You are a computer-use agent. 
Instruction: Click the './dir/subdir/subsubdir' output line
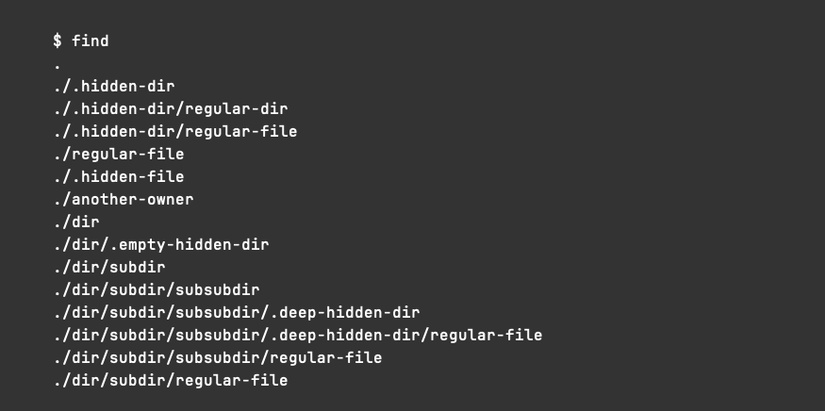(x=156, y=290)
